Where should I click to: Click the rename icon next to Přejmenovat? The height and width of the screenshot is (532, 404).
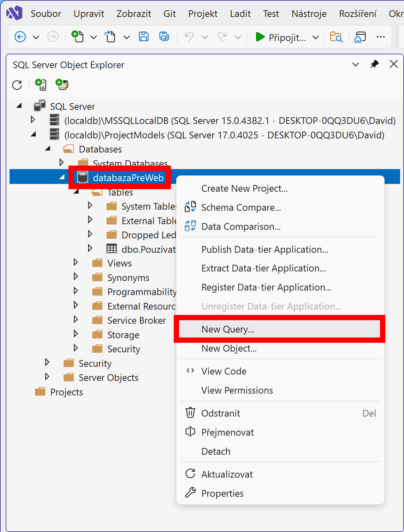tap(190, 432)
